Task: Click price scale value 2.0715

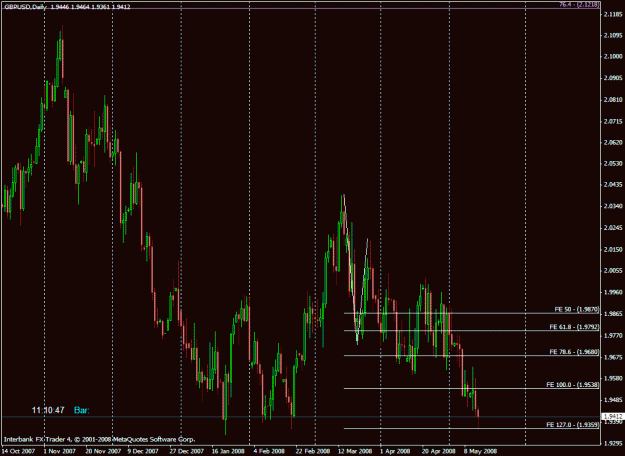Action: click(x=613, y=121)
